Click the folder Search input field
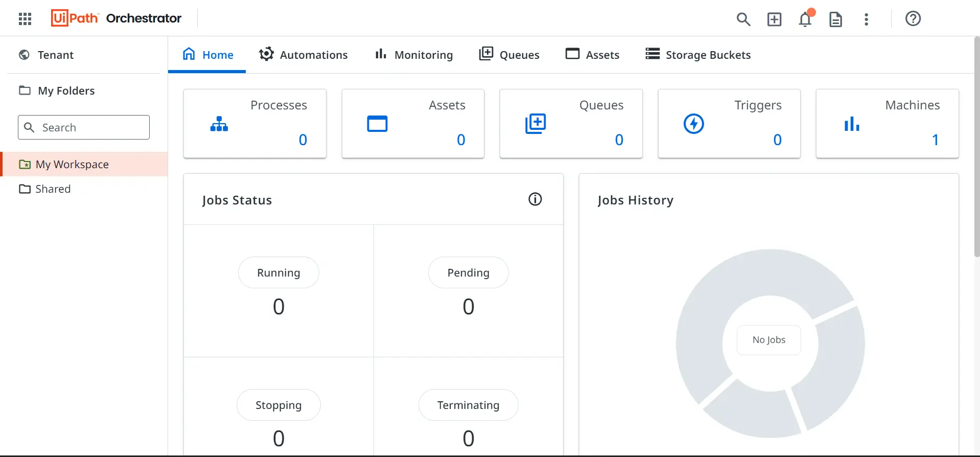Screen dimensions: 980x457 click(x=84, y=127)
